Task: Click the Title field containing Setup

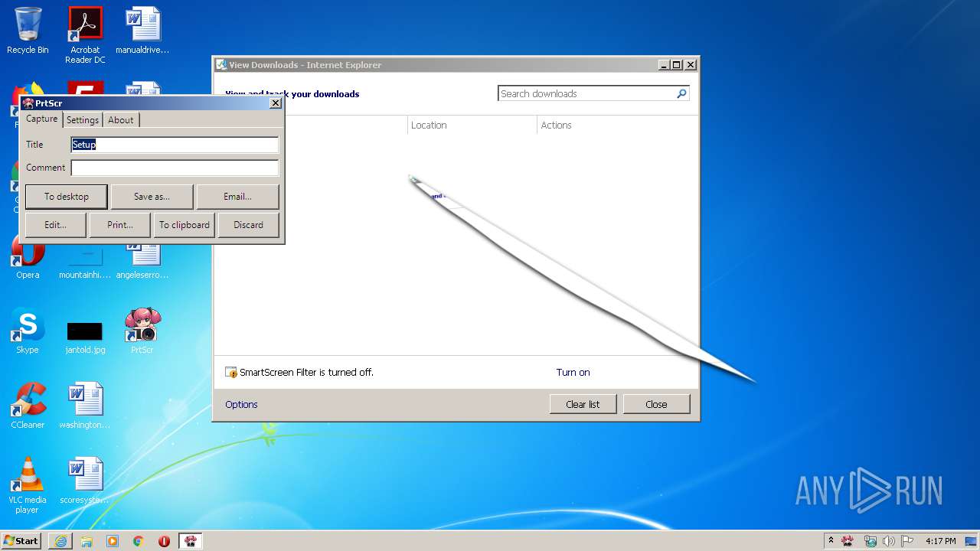Action: pyautogui.click(x=175, y=145)
